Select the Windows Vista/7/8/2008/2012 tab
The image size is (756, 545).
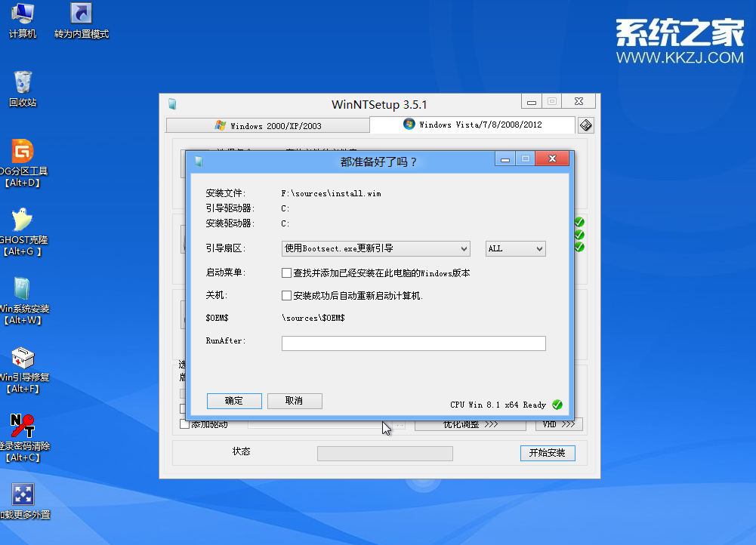[473, 125]
